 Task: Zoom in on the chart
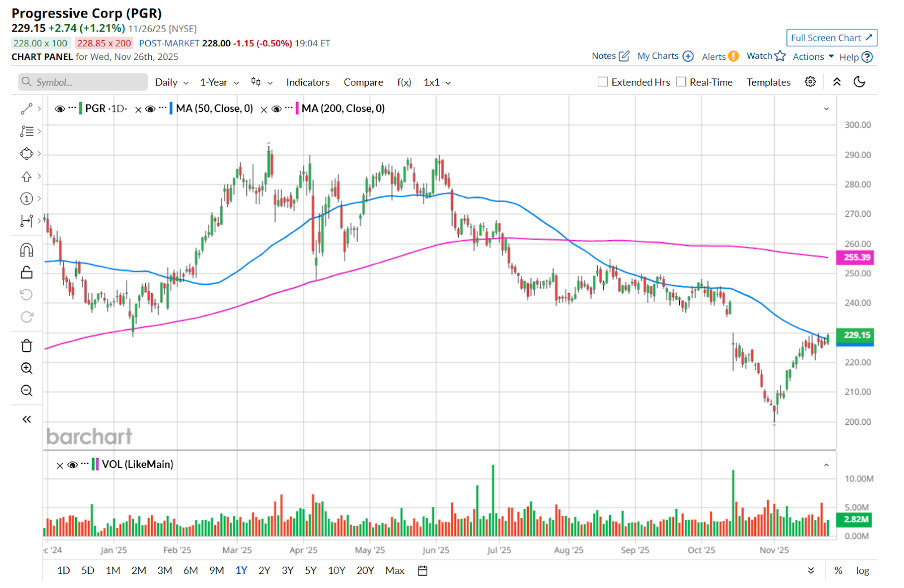pos(27,368)
